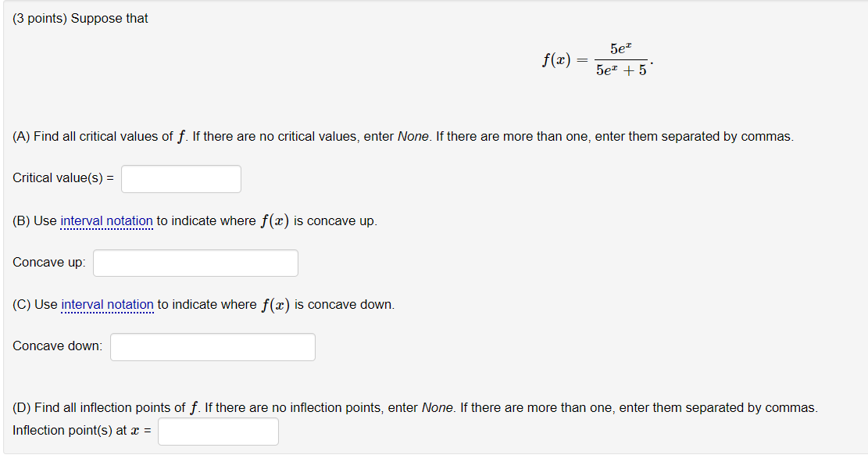
Task: Place cursor in the Critical value(s) box
Action: [180, 179]
